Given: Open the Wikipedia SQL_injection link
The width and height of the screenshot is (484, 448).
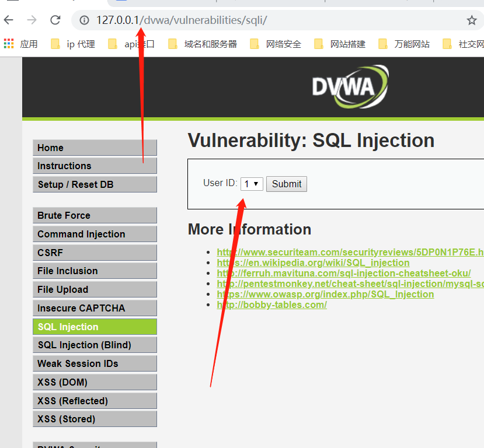Looking at the screenshot, I should click(313, 262).
